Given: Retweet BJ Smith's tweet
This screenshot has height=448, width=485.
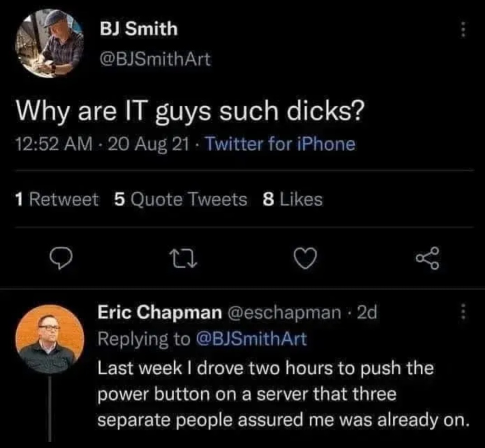Looking at the screenshot, I should pos(184,257).
